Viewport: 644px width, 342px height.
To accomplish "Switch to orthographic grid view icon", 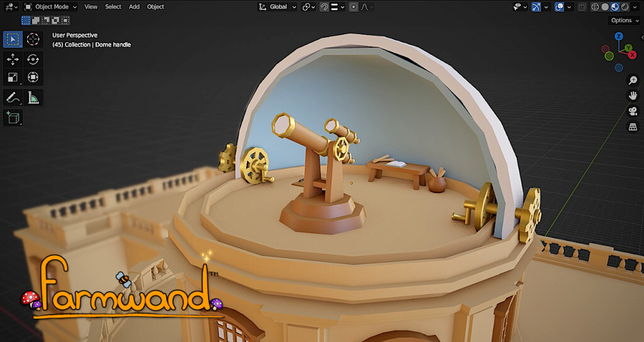I will pyautogui.click(x=633, y=127).
